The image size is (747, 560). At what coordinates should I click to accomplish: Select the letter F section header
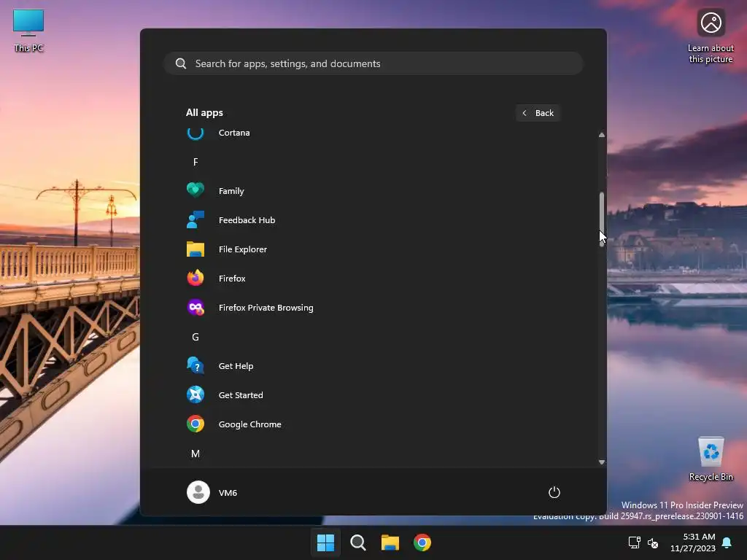[196, 162]
